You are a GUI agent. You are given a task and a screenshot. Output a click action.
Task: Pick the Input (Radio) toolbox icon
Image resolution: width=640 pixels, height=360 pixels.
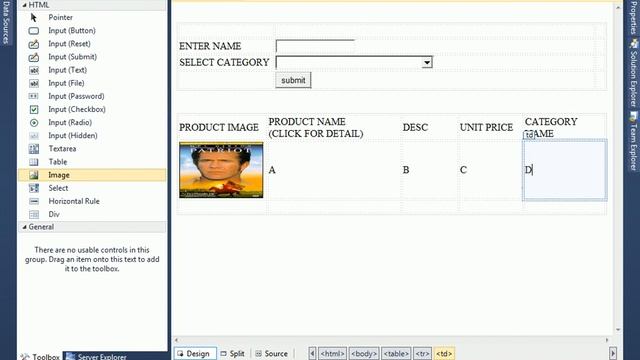pyautogui.click(x=34, y=122)
